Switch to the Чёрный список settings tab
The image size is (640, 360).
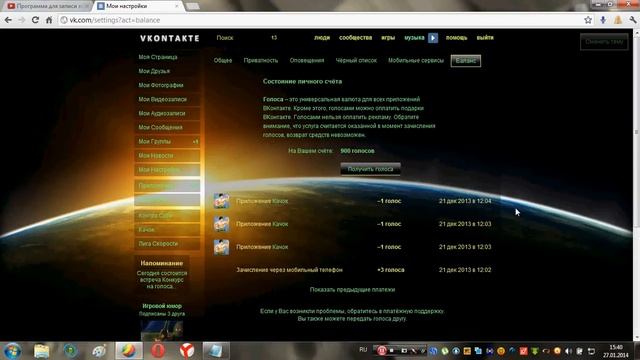coord(356,60)
